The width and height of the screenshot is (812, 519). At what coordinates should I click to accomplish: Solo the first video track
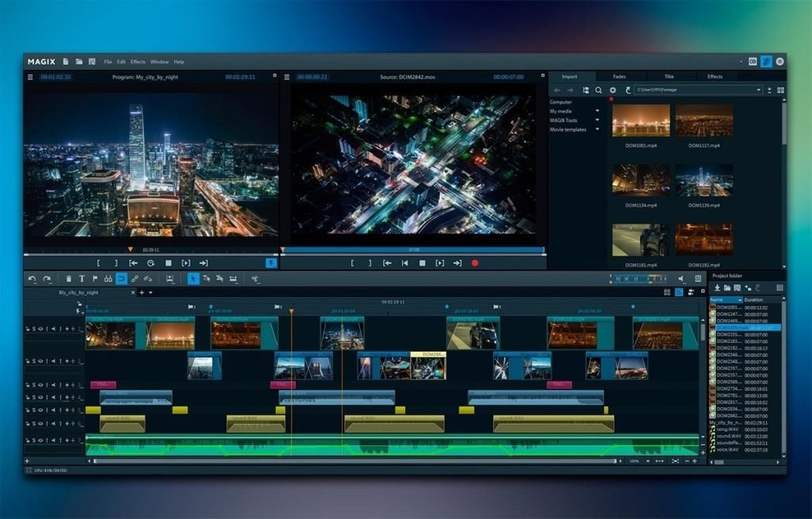34,328
